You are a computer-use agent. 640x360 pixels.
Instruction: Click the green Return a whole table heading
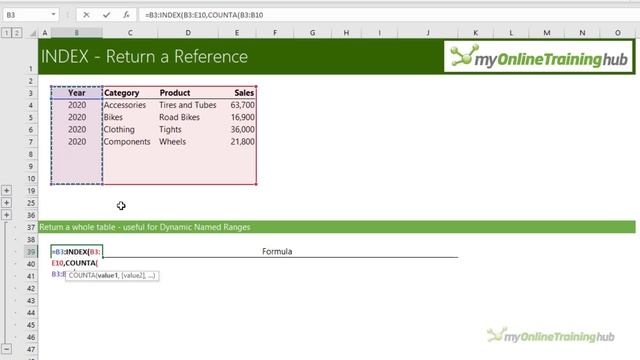pos(145,227)
